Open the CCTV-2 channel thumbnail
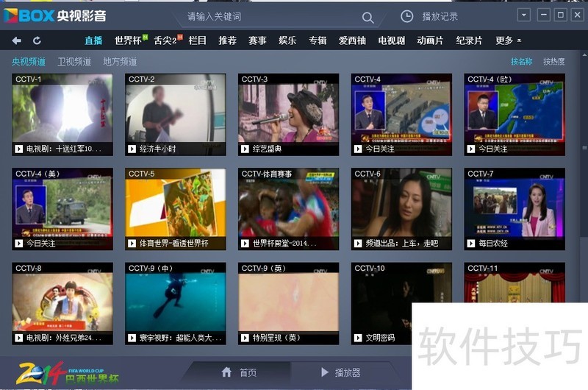 point(176,115)
